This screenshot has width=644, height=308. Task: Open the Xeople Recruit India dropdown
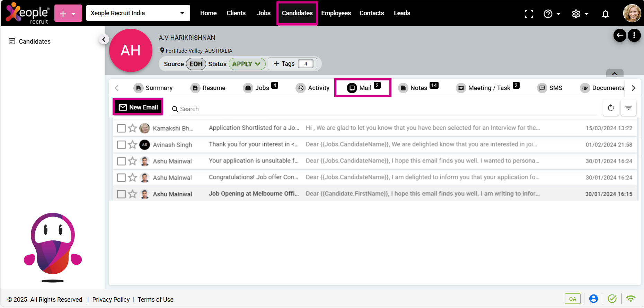pyautogui.click(x=138, y=13)
